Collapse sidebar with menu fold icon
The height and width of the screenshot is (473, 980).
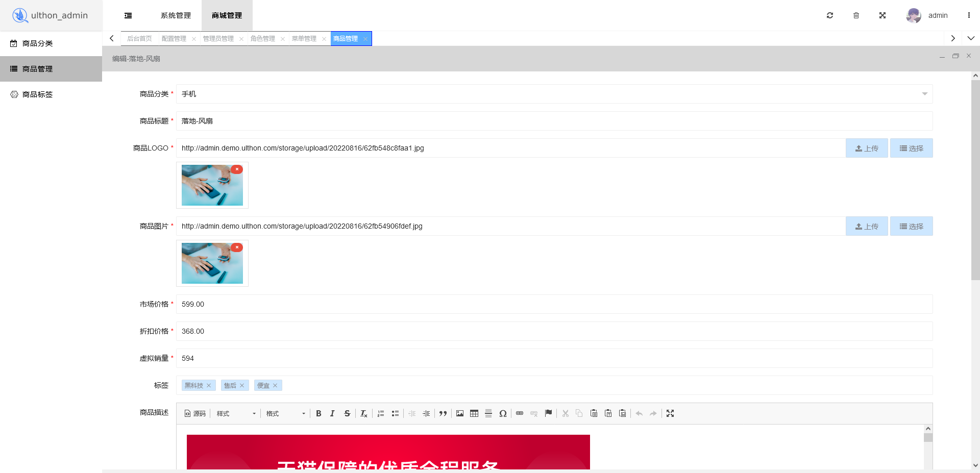point(128,15)
